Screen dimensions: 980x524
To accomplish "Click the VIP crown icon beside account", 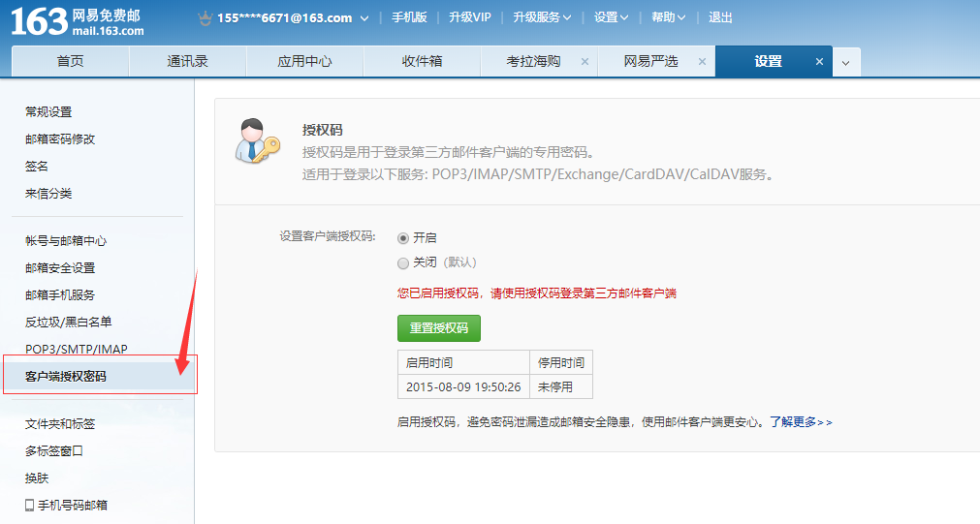I will [205, 18].
